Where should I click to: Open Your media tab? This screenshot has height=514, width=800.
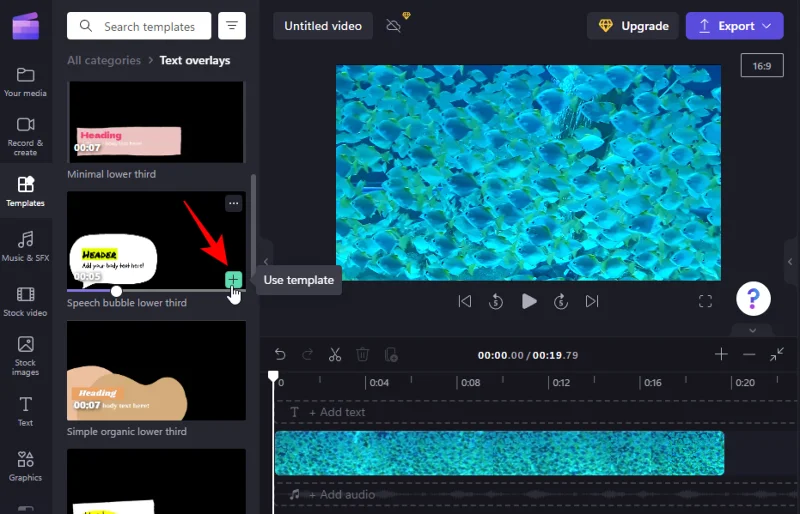pyautogui.click(x=26, y=82)
